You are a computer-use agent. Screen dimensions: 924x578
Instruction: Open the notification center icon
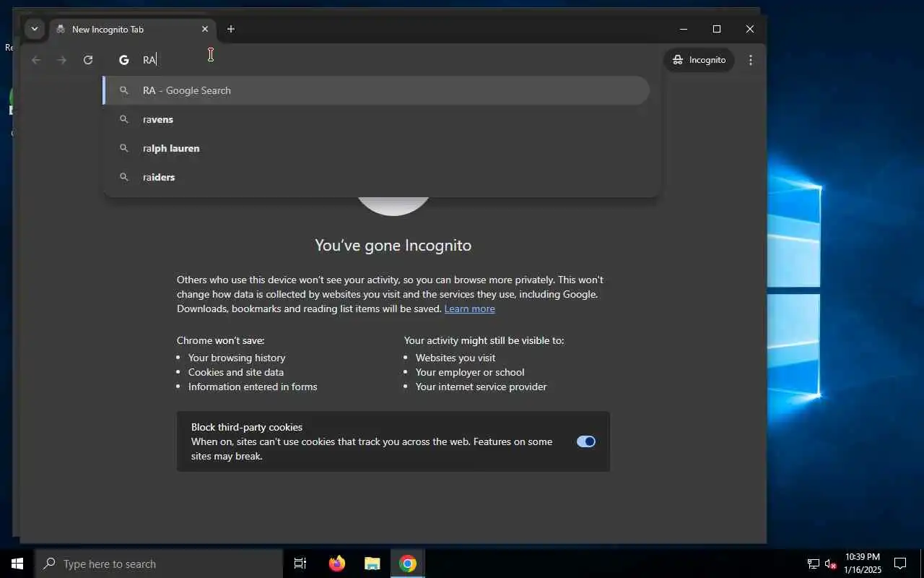(900, 564)
